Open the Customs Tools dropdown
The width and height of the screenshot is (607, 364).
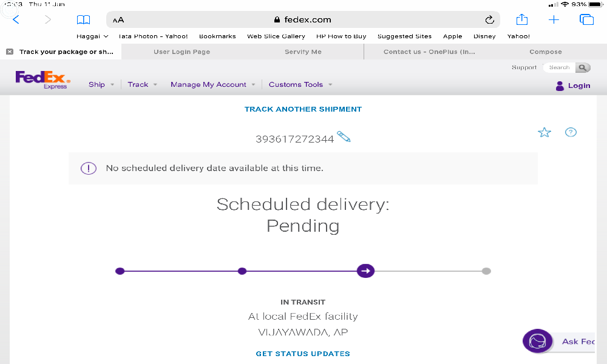point(300,85)
